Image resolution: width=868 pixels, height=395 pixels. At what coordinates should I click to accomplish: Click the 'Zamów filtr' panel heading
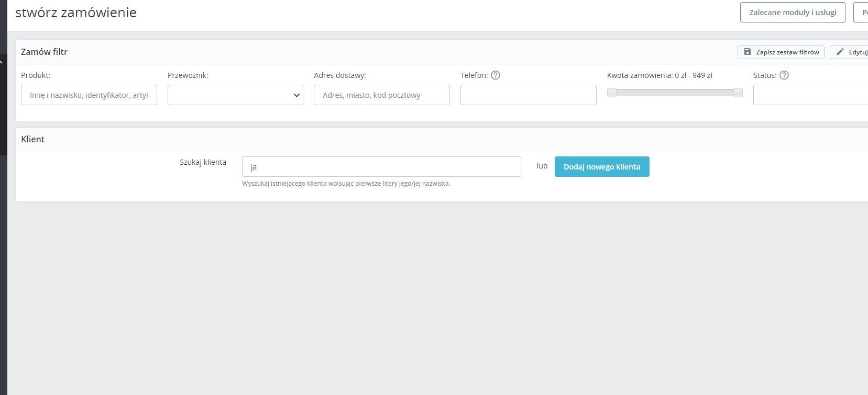44,52
